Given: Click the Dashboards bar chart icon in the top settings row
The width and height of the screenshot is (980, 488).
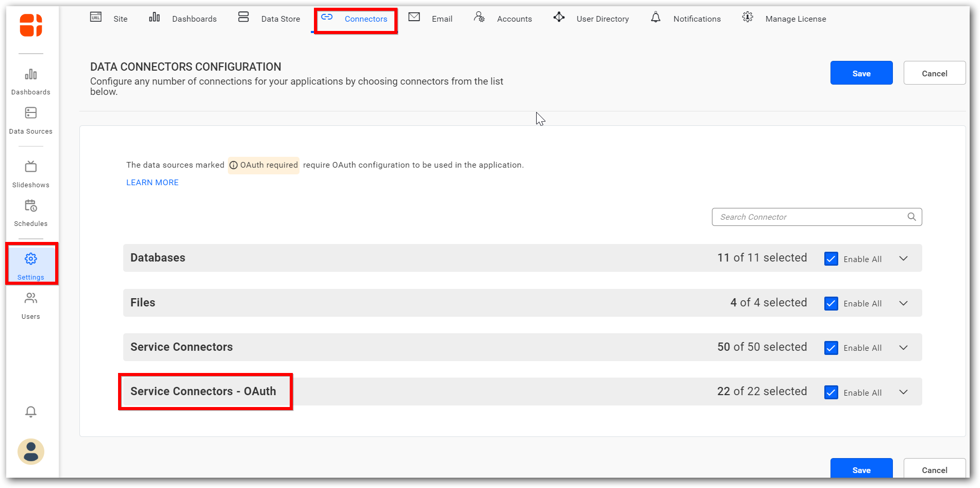Looking at the screenshot, I should pyautogui.click(x=154, y=17).
